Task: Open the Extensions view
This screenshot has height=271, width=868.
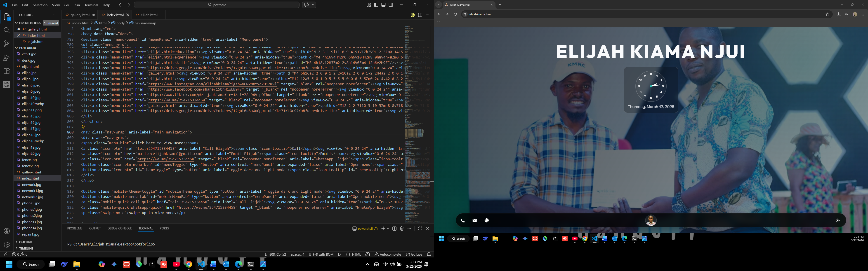Action: click(6, 71)
